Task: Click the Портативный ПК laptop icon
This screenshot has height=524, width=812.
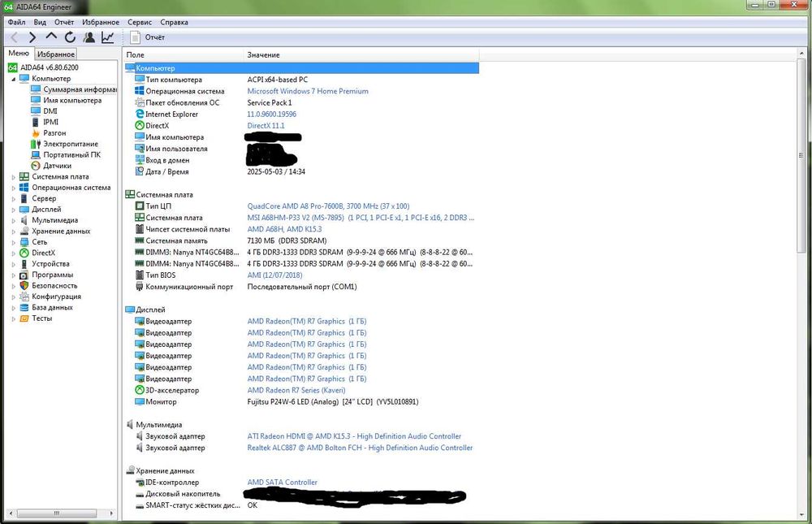Action: click(35, 155)
